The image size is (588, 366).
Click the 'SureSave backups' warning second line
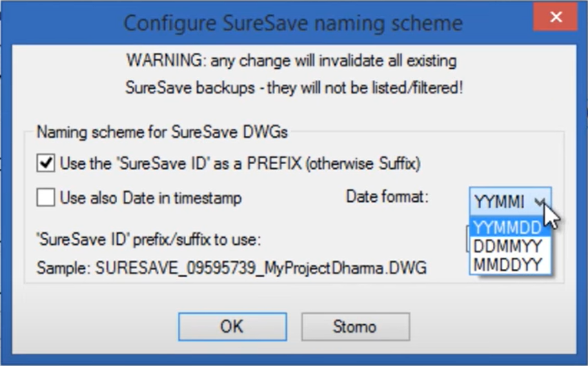tap(291, 88)
